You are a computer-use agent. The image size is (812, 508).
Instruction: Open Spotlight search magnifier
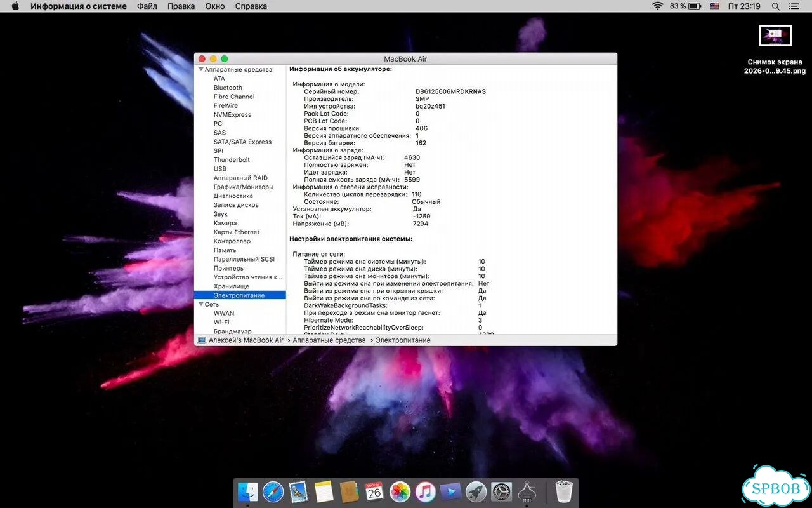776,6
